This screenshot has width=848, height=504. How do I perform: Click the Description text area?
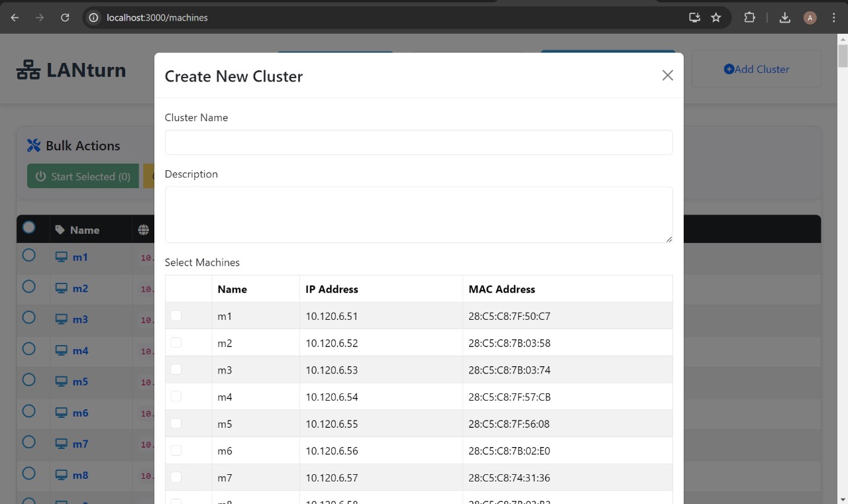[419, 215]
